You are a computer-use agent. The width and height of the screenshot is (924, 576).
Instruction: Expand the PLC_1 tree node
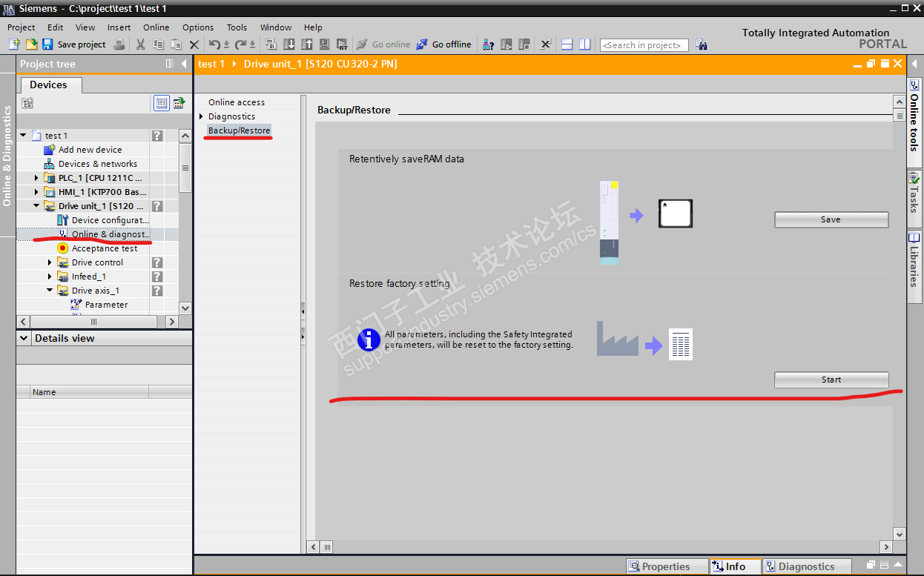point(36,178)
